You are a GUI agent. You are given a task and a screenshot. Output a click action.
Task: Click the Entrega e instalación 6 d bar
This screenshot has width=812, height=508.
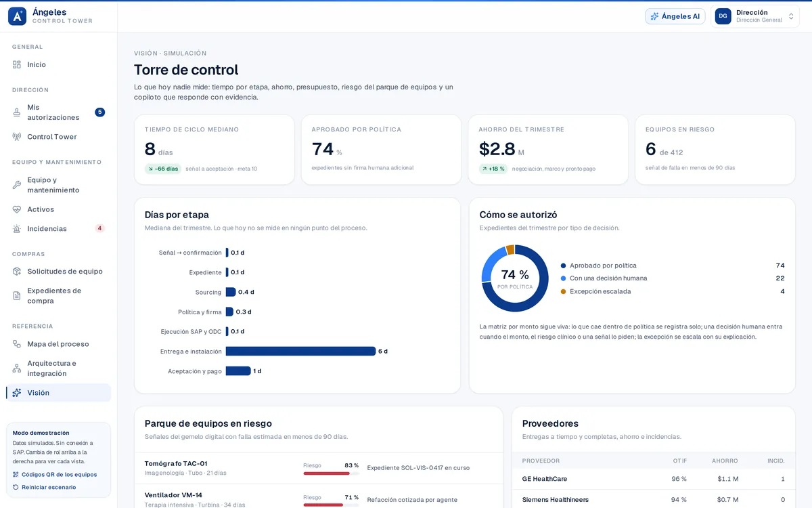click(x=300, y=352)
